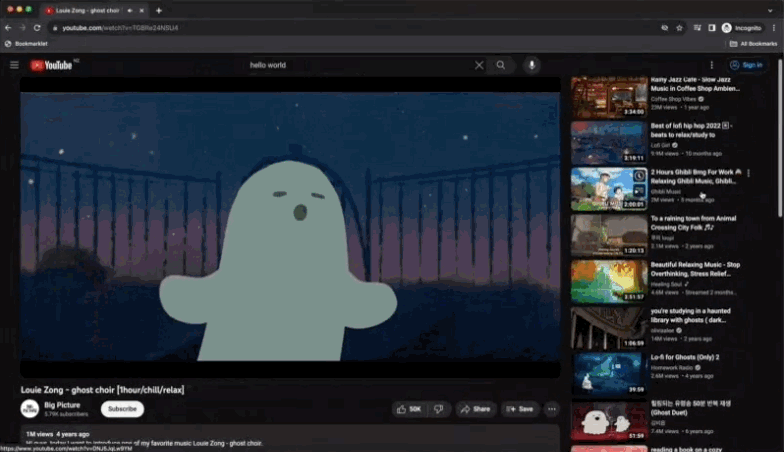Open the media control icon in toolbar
The width and height of the screenshot is (784, 452).
(697, 28)
